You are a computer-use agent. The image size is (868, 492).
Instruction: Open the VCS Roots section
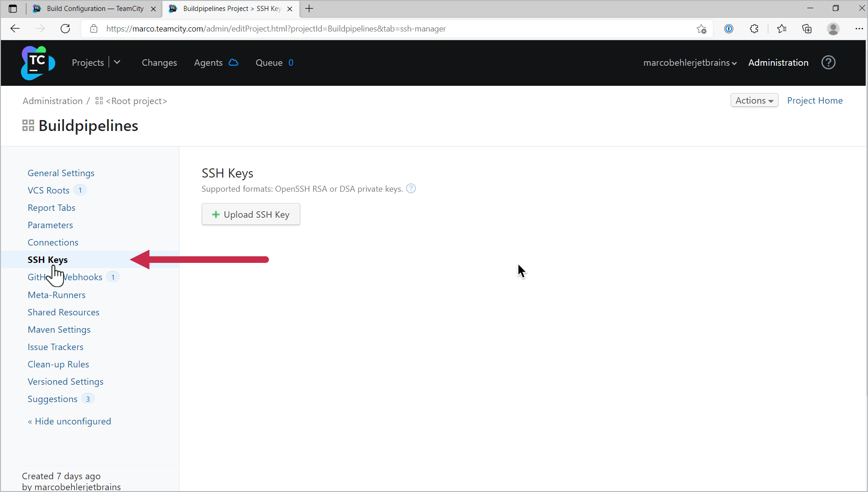click(49, 190)
